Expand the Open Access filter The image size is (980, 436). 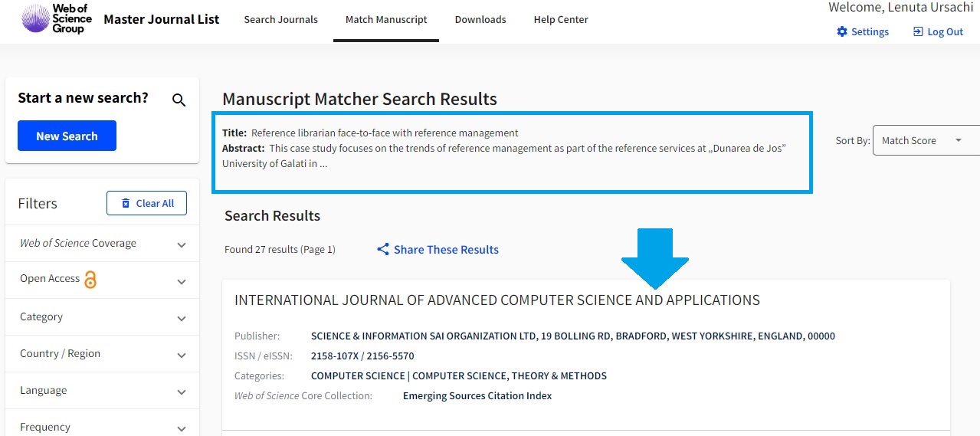pyautogui.click(x=103, y=280)
